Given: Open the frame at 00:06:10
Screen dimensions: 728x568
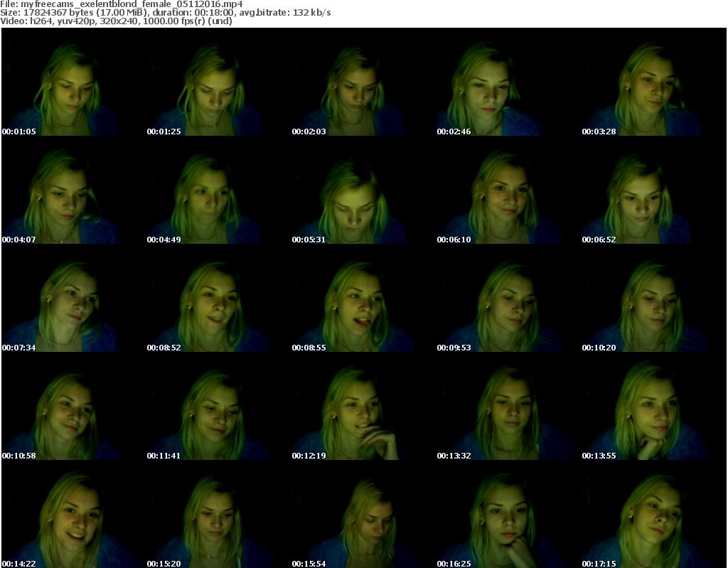Looking at the screenshot, I should [508, 191].
